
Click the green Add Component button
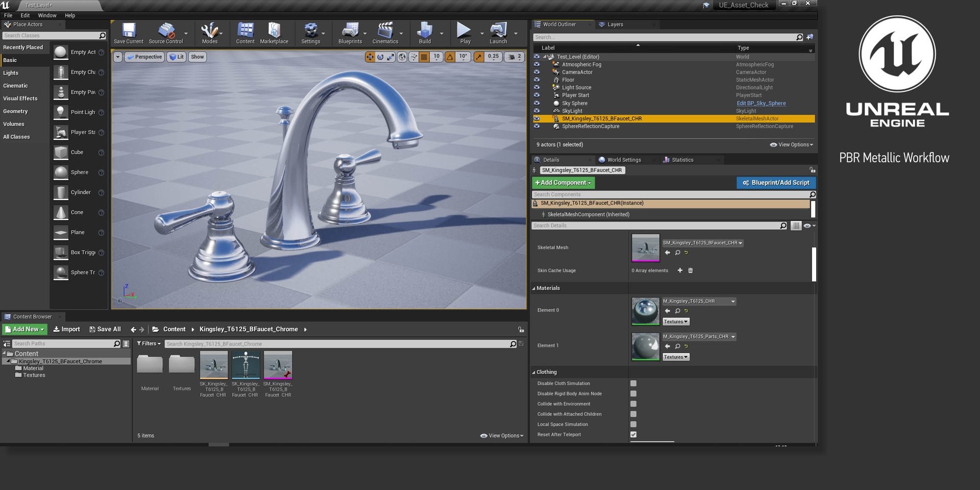tap(563, 183)
